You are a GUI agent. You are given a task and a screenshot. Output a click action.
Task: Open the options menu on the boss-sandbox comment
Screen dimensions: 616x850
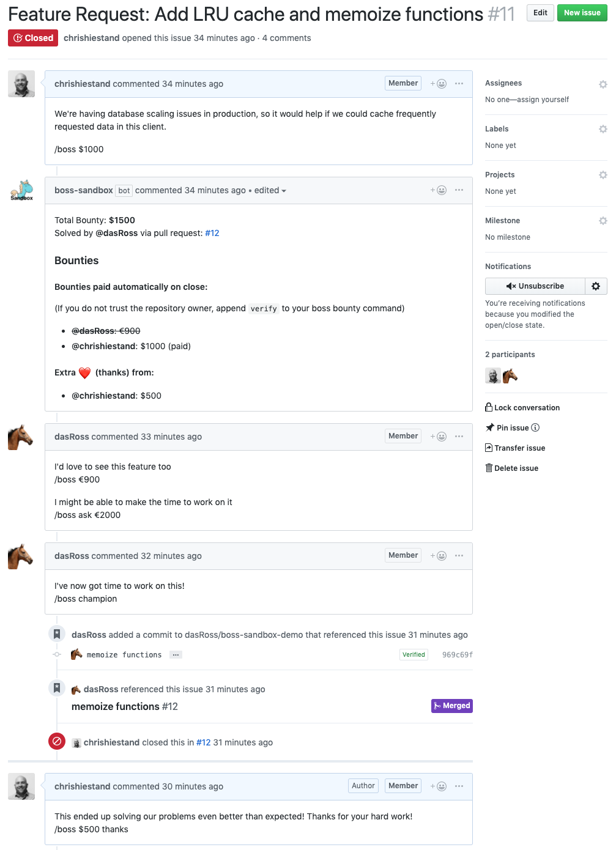click(459, 190)
